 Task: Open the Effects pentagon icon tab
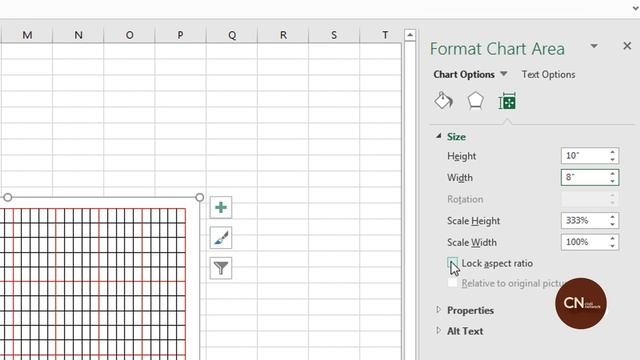476,101
